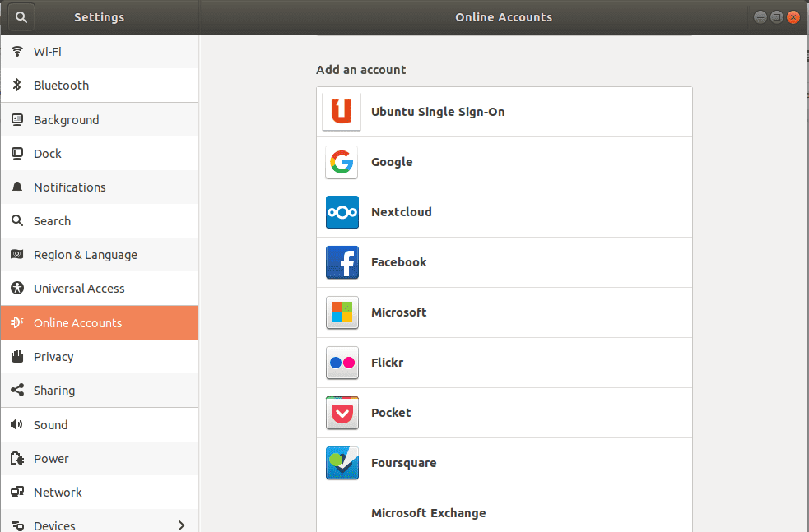809x532 pixels.
Task: Click the Ubuntu Single Sign-On logo icon
Action: pyautogui.click(x=342, y=112)
